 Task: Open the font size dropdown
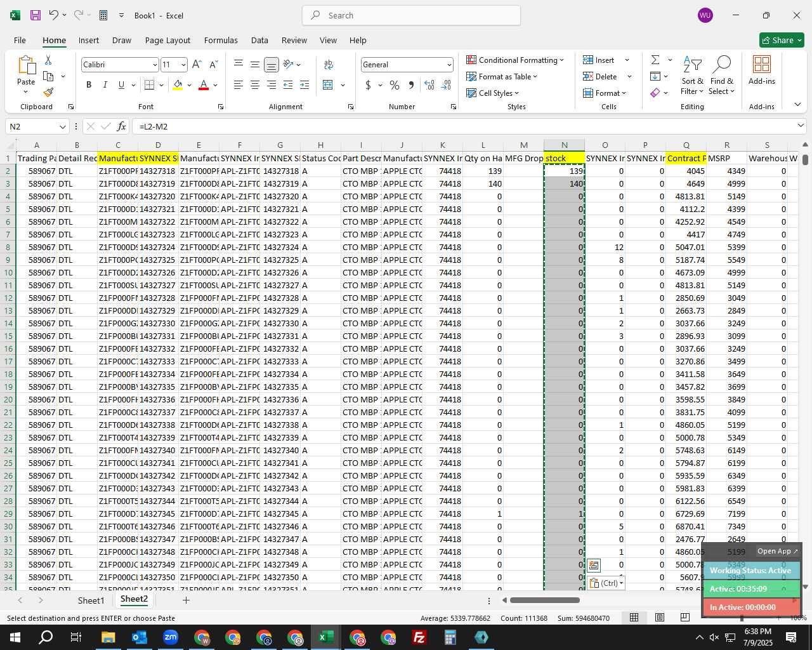pyautogui.click(x=183, y=65)
